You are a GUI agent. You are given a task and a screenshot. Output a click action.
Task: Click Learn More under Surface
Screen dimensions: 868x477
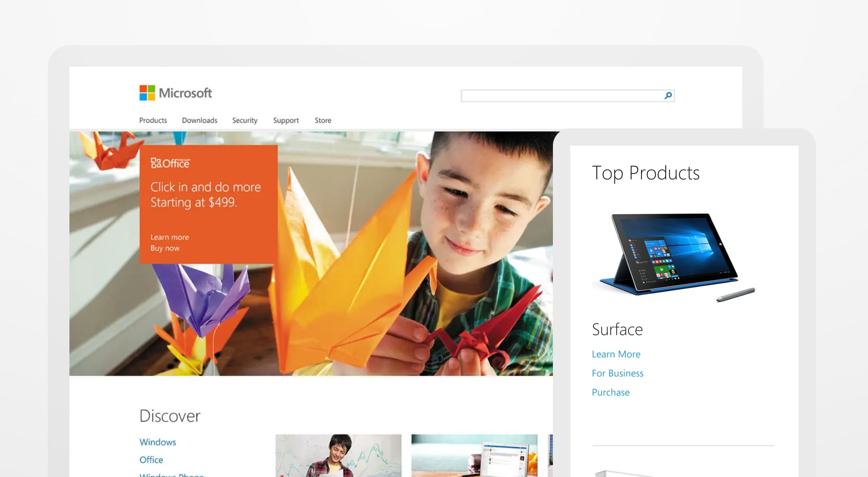tap(616, 354)
